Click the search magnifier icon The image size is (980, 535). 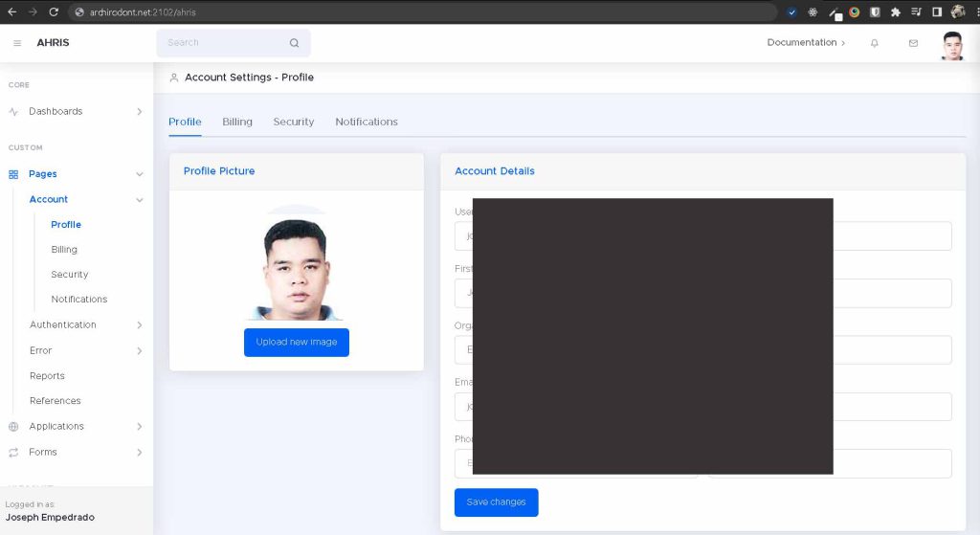click(x=294, y=43)
